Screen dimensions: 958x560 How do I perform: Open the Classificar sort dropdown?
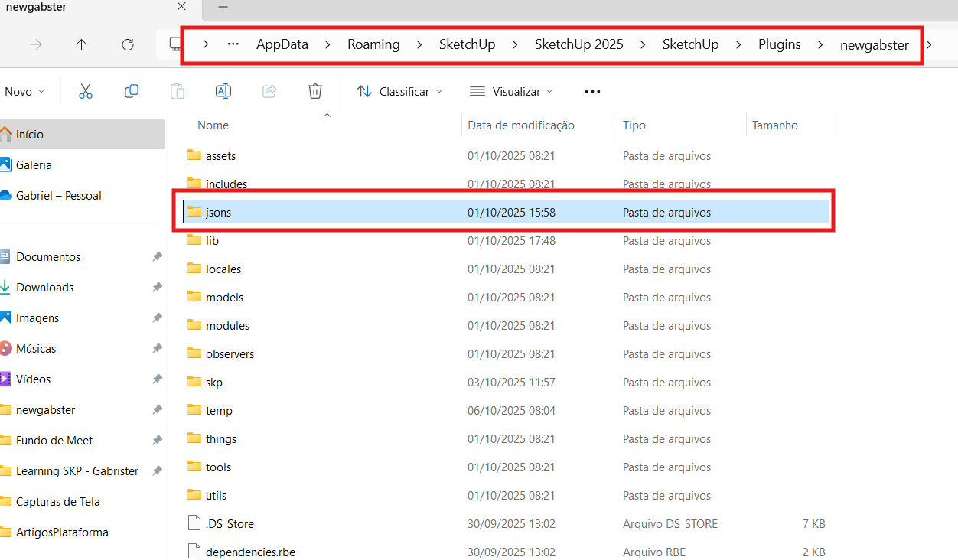[399, 91]
